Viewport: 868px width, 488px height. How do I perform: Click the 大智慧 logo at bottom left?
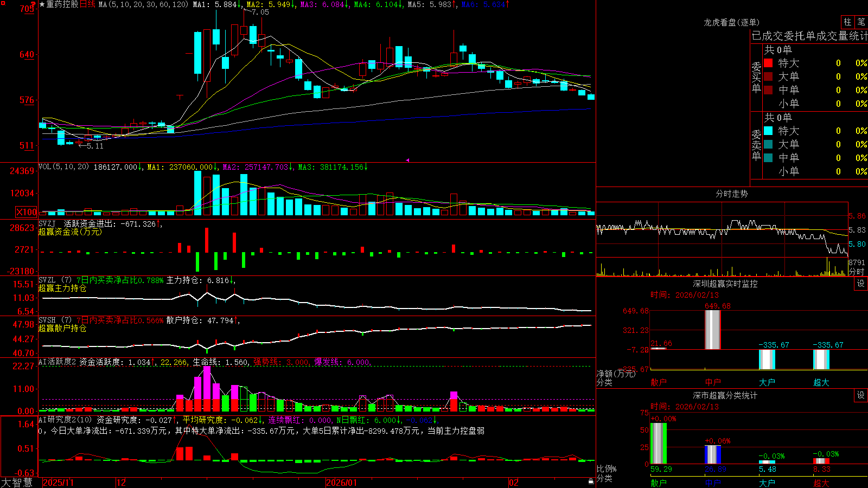[x=17, y=483]
